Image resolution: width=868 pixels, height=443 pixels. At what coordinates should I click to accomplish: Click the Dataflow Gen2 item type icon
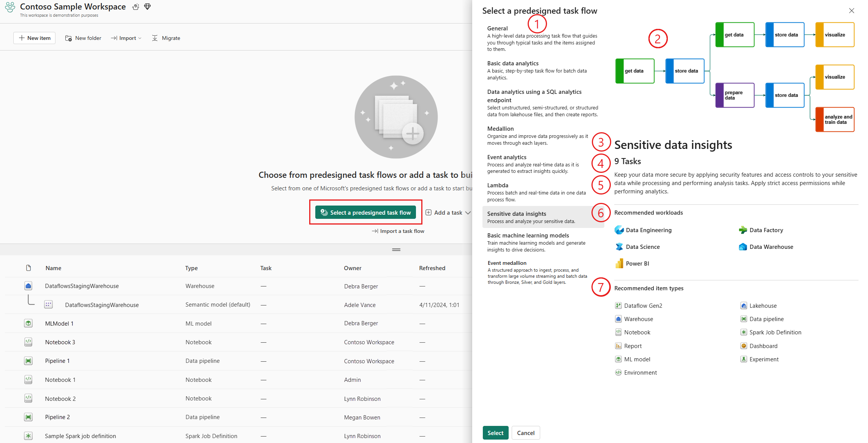point(619,305)
